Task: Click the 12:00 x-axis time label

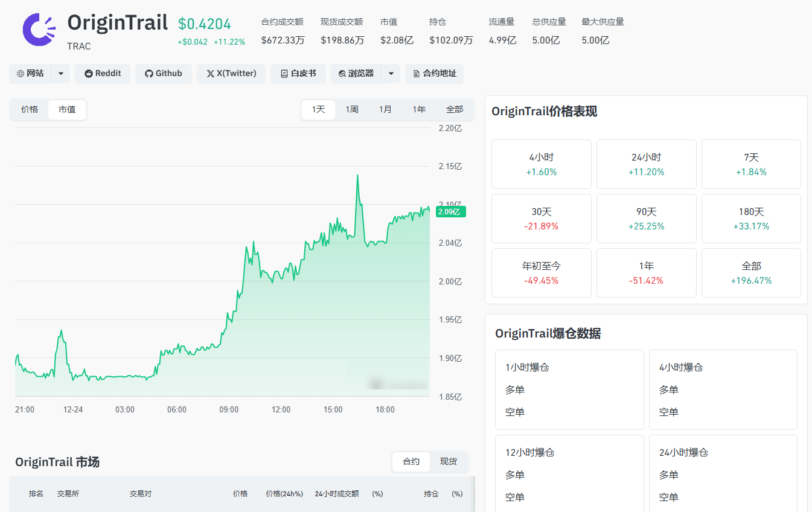Action: tap(281, 410)
